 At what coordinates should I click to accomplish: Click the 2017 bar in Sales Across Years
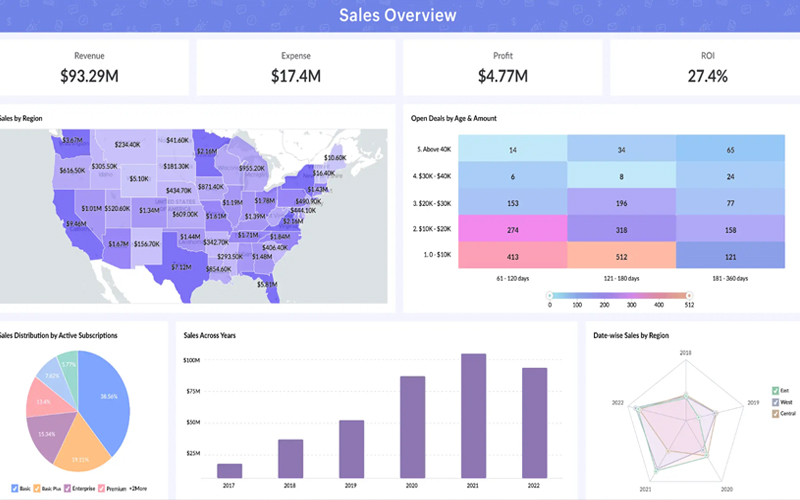229,470
